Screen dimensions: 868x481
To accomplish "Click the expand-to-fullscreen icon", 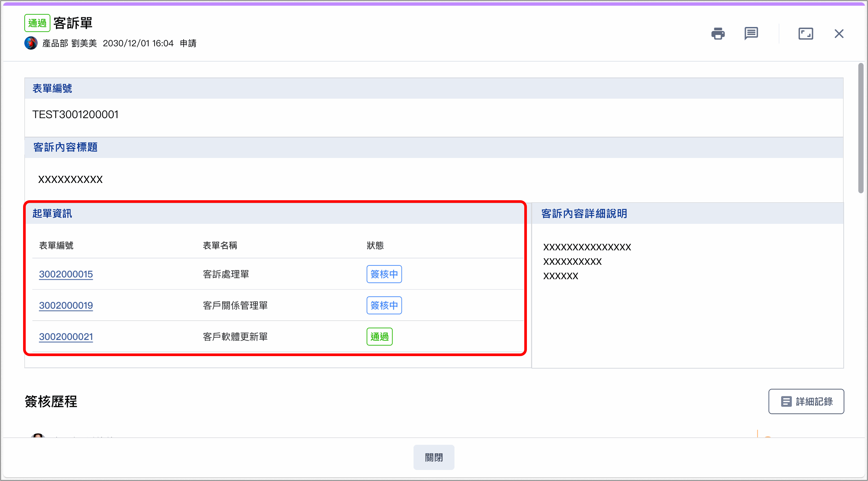I will 806,34.
